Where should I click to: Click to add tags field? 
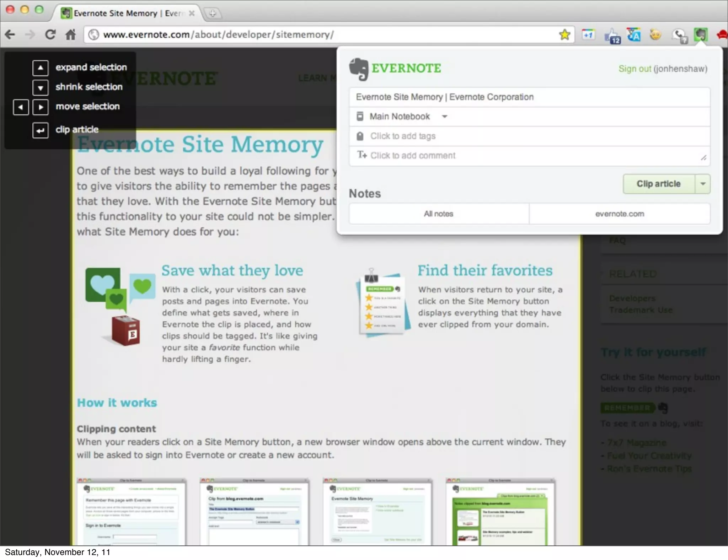[x=530, y=136]
